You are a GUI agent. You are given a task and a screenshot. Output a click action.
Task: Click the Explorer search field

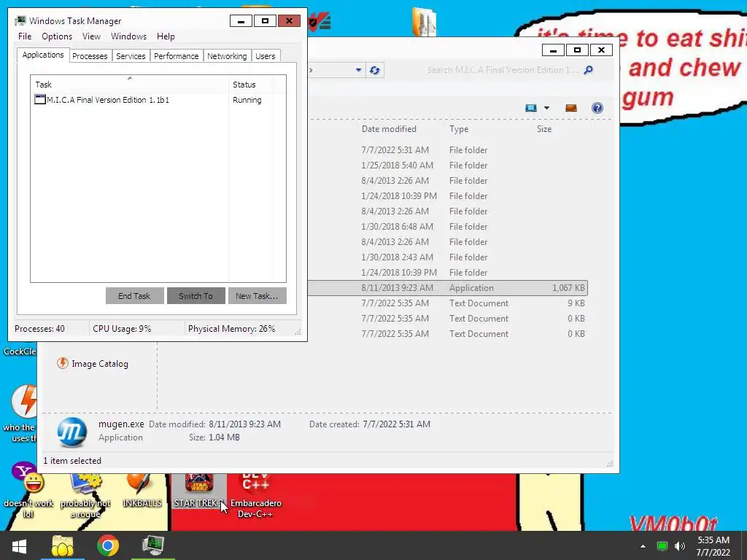point(503,70)
